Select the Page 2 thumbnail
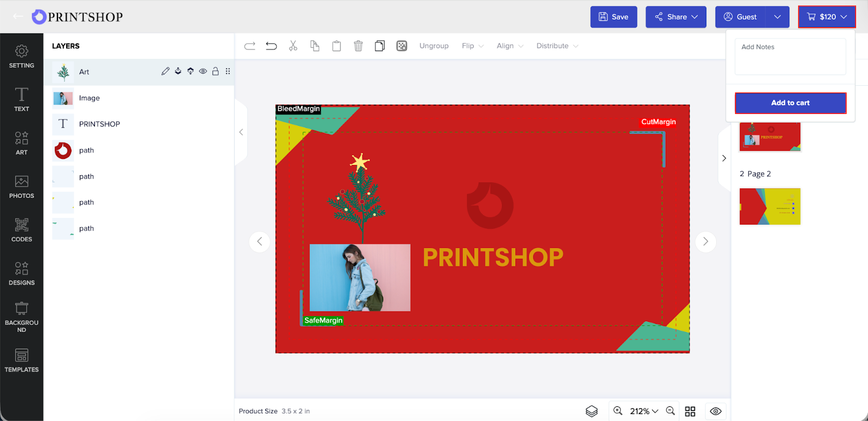This screenshot has height=421, width=868. coord(770,207)
